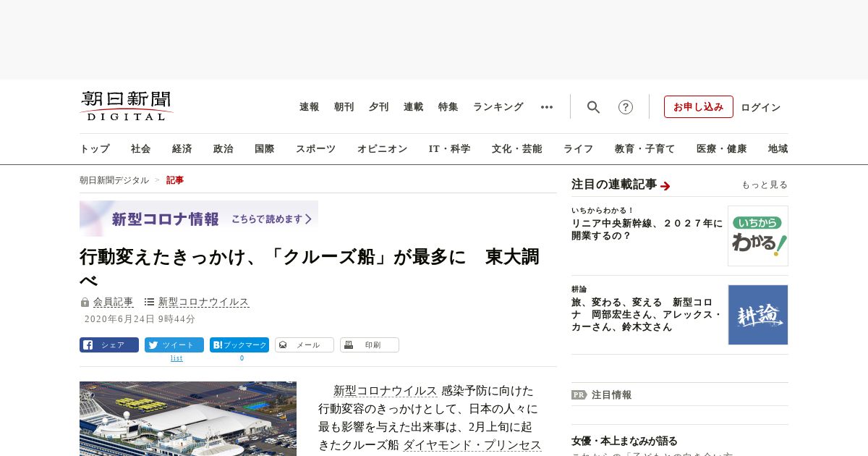Go to the スポーツ section
Viewport: 868px width, 456px height.
tap(315, 149)
